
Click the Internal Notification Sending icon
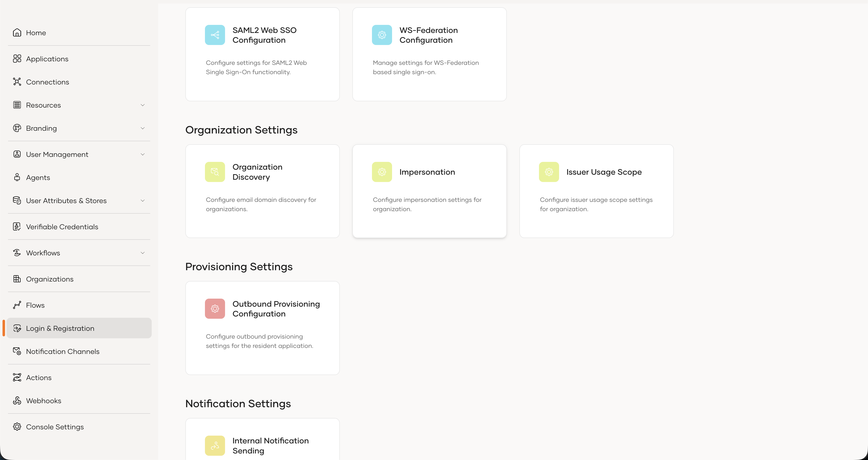[x=215, y=445]
